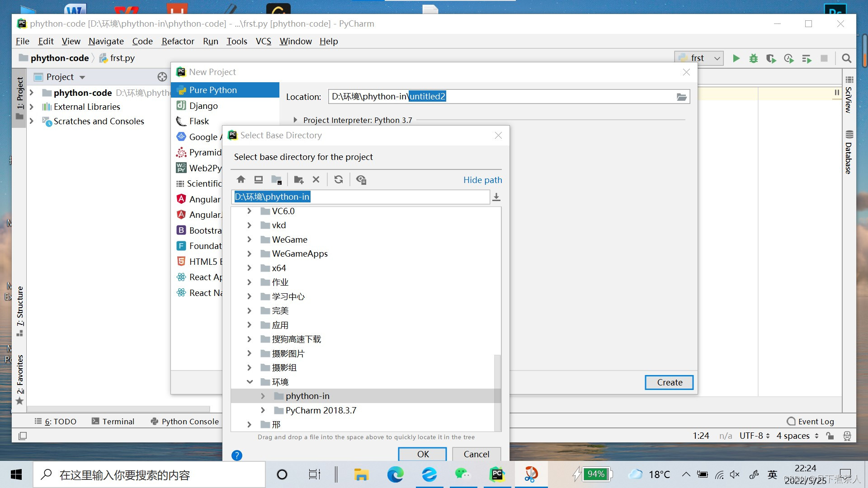Collapse the 环境 folder
The image size is (868, 488).
point(249,382)
